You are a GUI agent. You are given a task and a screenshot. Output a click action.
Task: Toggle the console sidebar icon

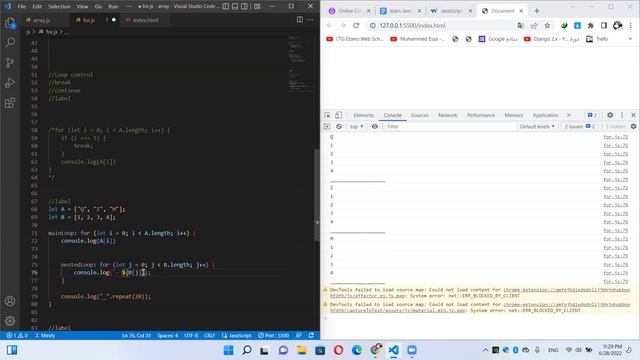pos(327,127)
